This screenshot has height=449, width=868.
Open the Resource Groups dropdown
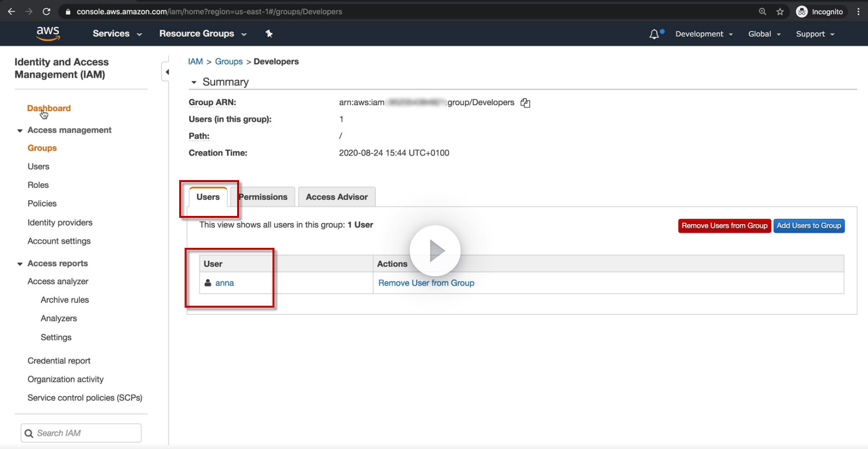pos(203,33)
